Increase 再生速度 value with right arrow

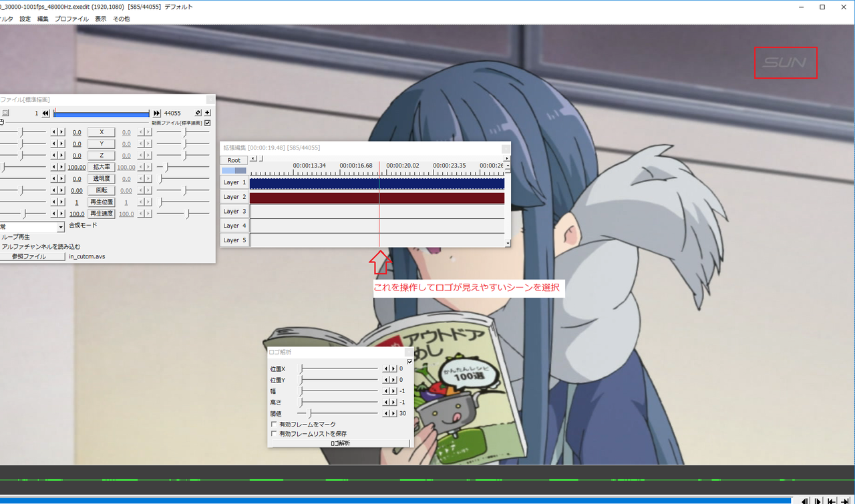tap(61, 214)
